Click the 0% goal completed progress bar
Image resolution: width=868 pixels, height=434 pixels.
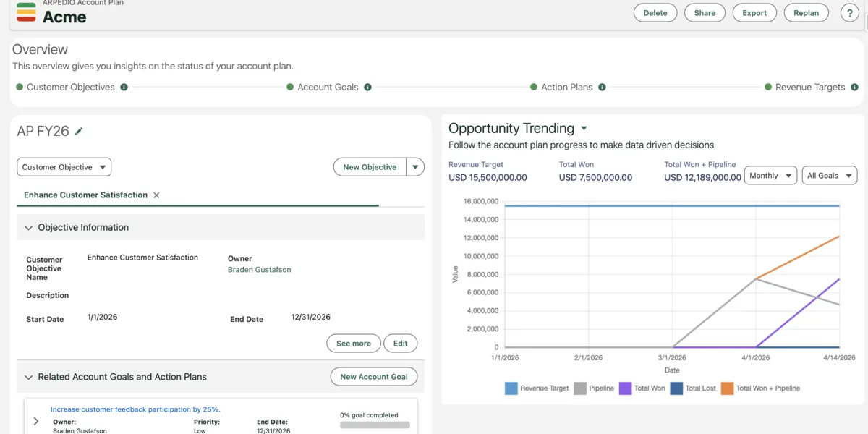(x=375, y=424)
